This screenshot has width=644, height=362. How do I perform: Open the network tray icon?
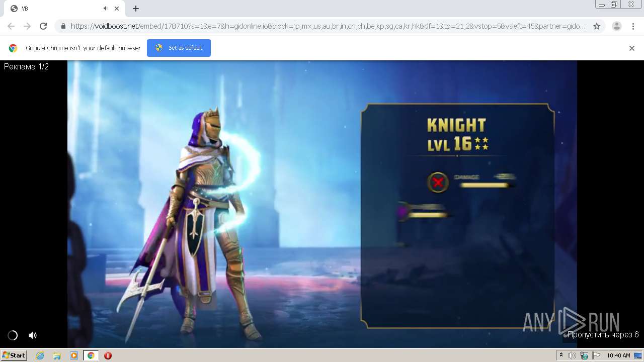click(x=584, y=355)
